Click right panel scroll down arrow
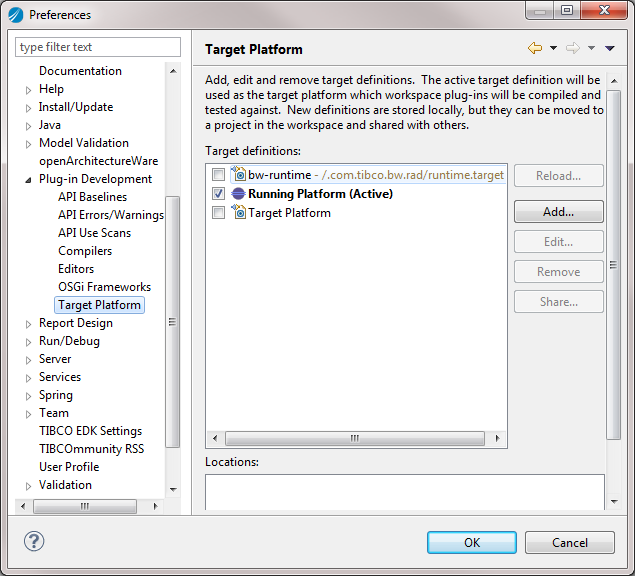Viewport: 635px width, 576px height. [x=614, y=501]
